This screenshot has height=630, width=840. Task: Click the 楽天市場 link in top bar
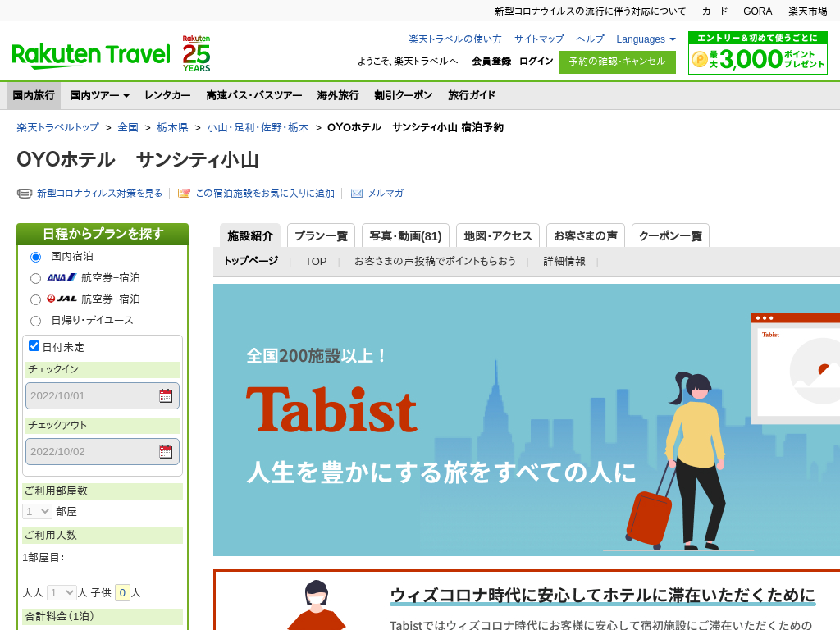(808, 11)
